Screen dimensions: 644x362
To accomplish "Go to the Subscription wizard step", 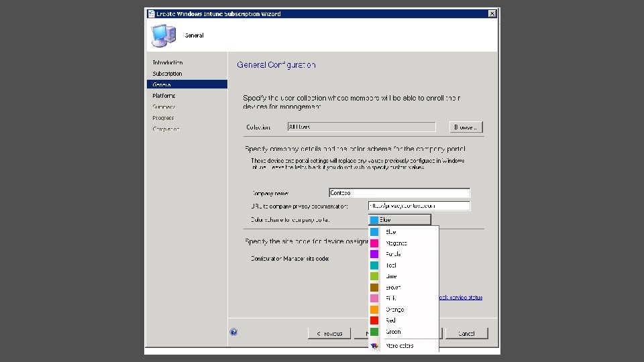I will click(167, 74).
